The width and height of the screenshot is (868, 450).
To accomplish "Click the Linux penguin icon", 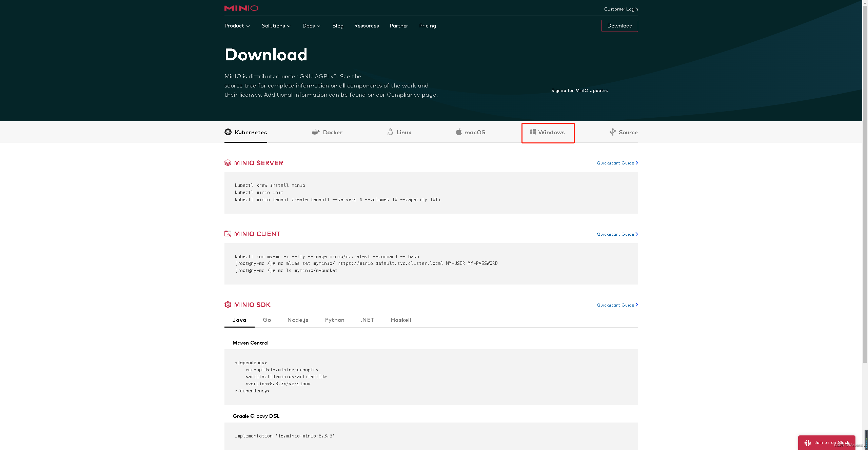I will pos(390,132).
